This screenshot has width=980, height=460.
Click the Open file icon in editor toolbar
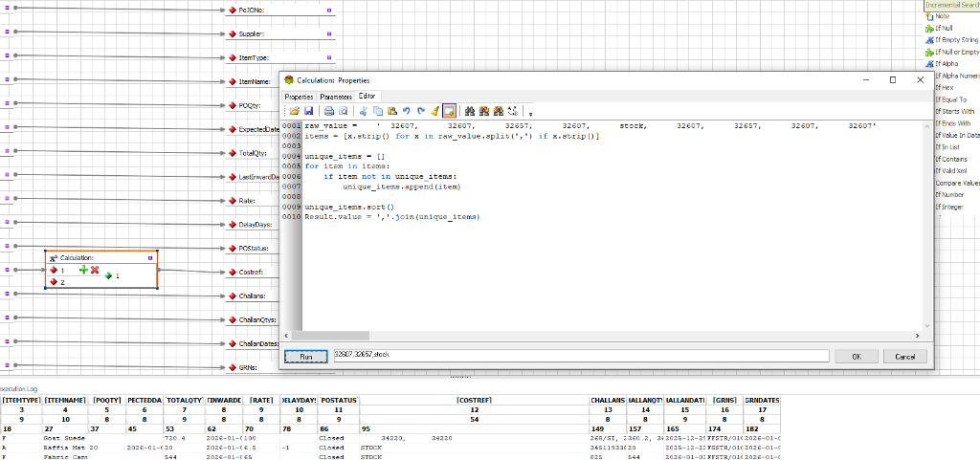pos(295,111)
